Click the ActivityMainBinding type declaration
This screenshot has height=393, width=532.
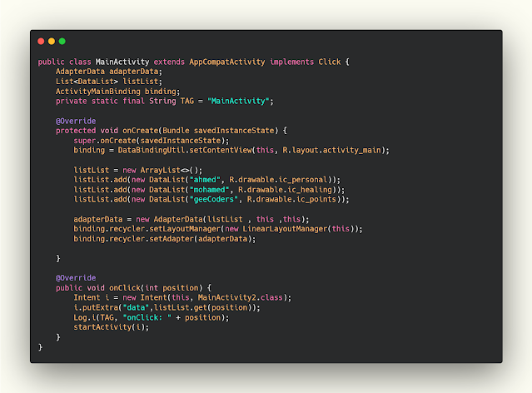pos(97,92)
